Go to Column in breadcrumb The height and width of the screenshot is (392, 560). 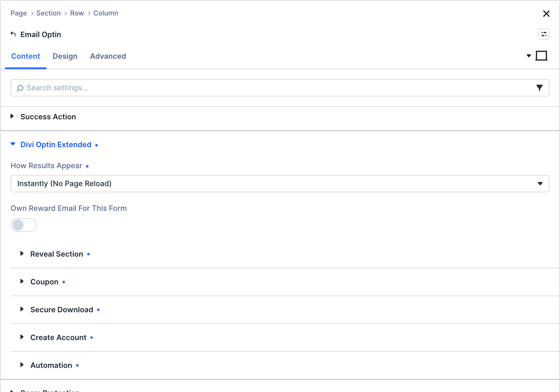pos(106,13)
